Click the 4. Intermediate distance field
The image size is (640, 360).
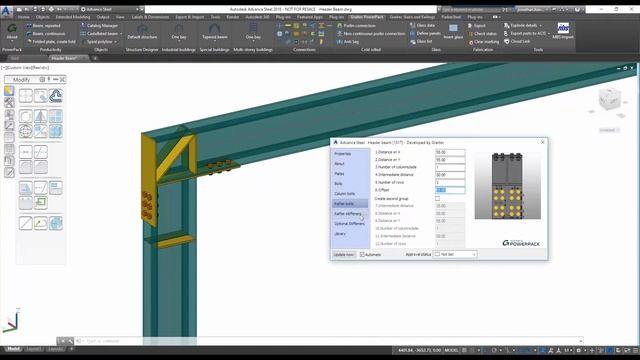coord(450,175)
